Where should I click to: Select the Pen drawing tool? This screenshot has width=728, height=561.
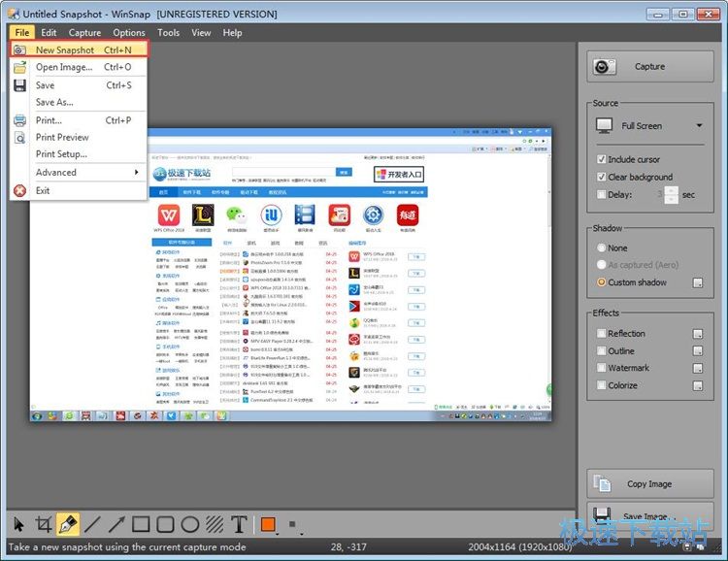[68, 525]
